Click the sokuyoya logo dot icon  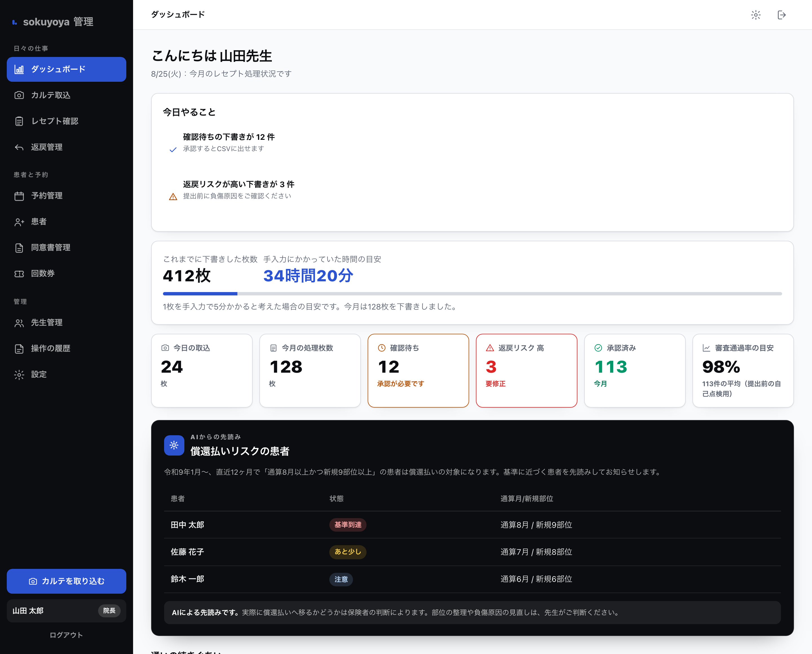pos(14,22)
